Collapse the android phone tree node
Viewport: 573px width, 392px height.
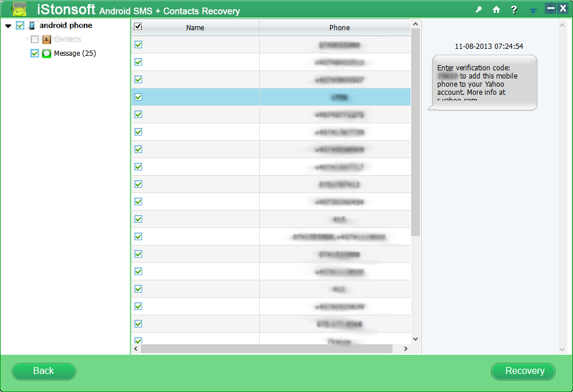[x=8, y=26]
